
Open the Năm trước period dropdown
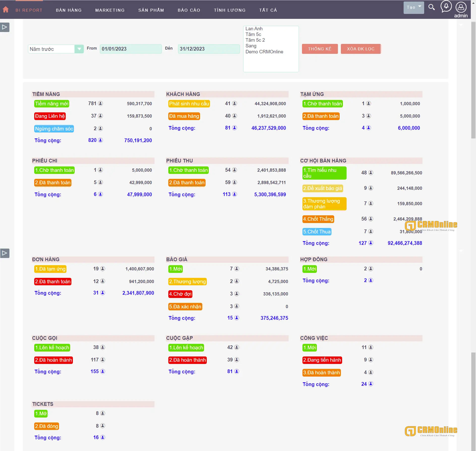[79, 49]
